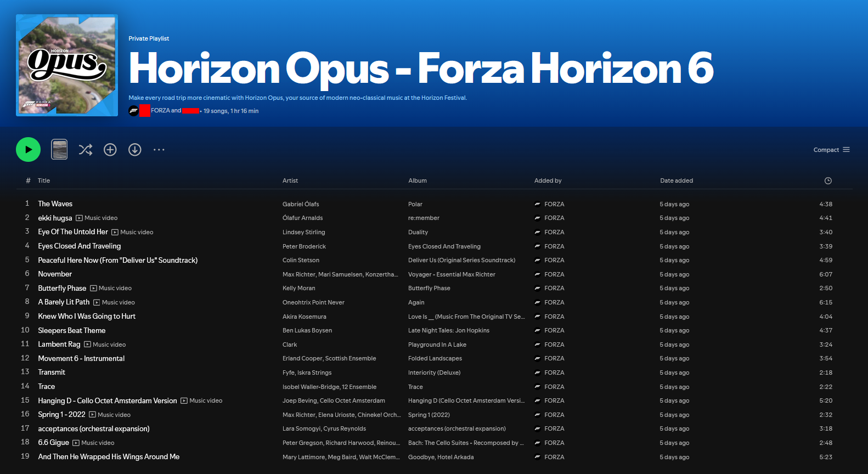Open artist Lara Somogyi

[x=301, y=428]
